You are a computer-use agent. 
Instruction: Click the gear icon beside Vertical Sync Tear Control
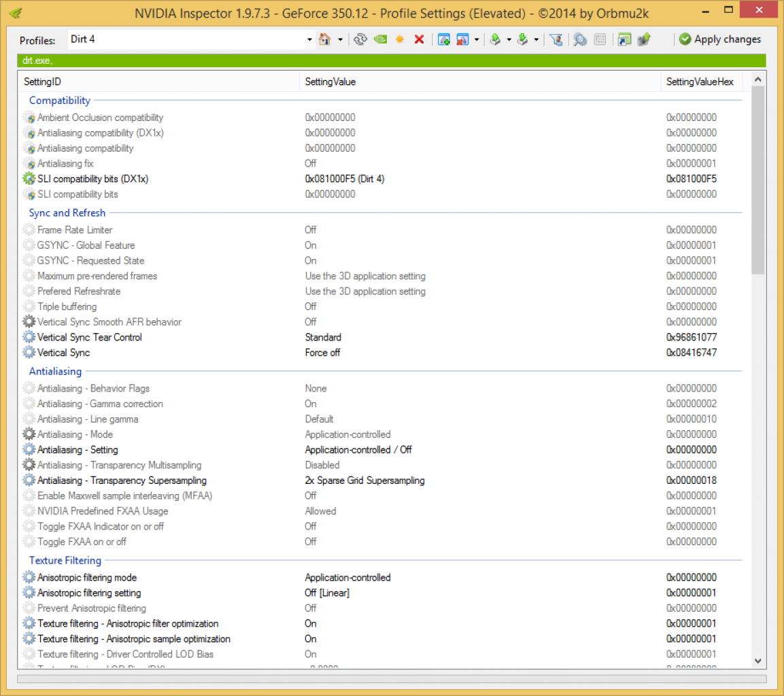coord(29,337)
